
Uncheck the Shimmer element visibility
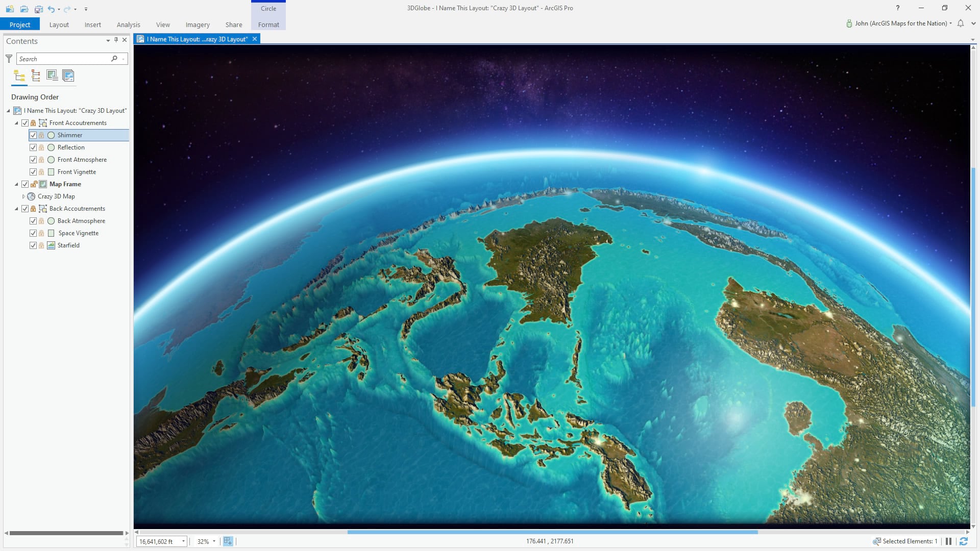pyautogui.click(x=33, y=135)
